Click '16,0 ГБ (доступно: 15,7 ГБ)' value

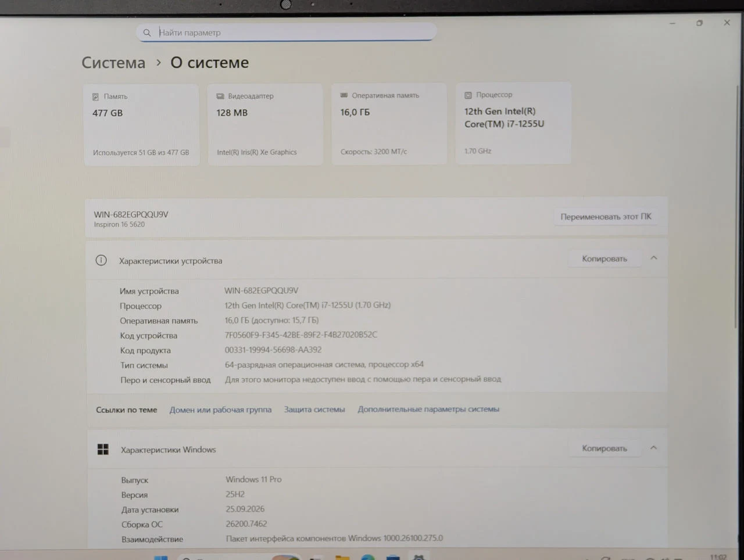point(271,320)
